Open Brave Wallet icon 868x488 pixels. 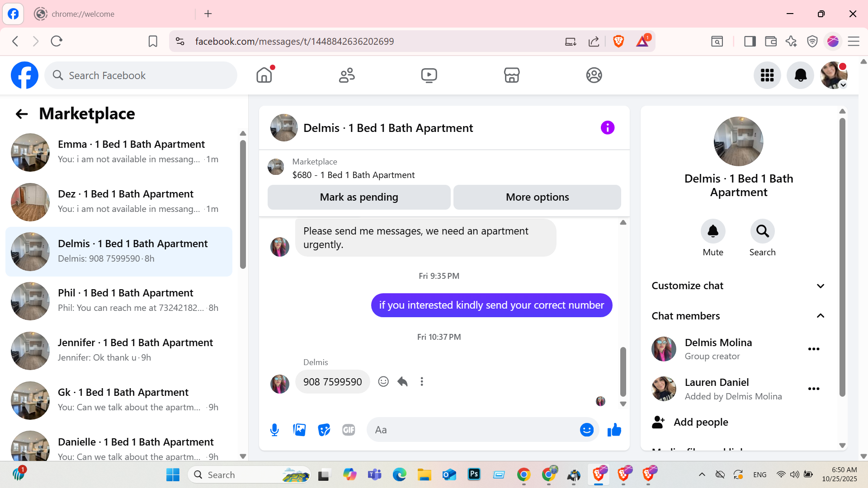(771, 42)
